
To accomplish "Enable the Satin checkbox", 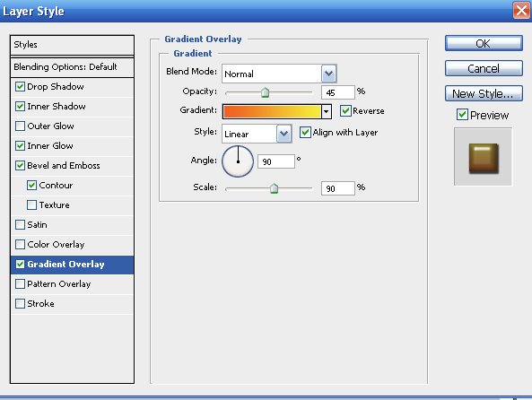I will (x=20, y=224).
